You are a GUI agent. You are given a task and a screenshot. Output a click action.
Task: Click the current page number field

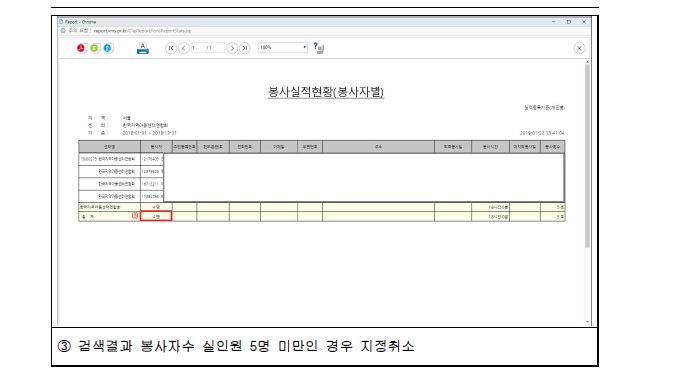[198, 48]
